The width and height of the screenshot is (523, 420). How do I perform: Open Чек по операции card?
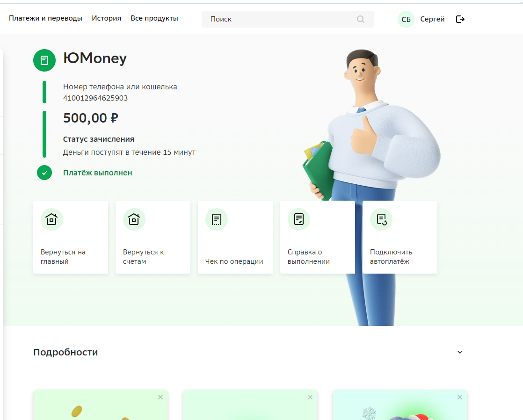235,237
